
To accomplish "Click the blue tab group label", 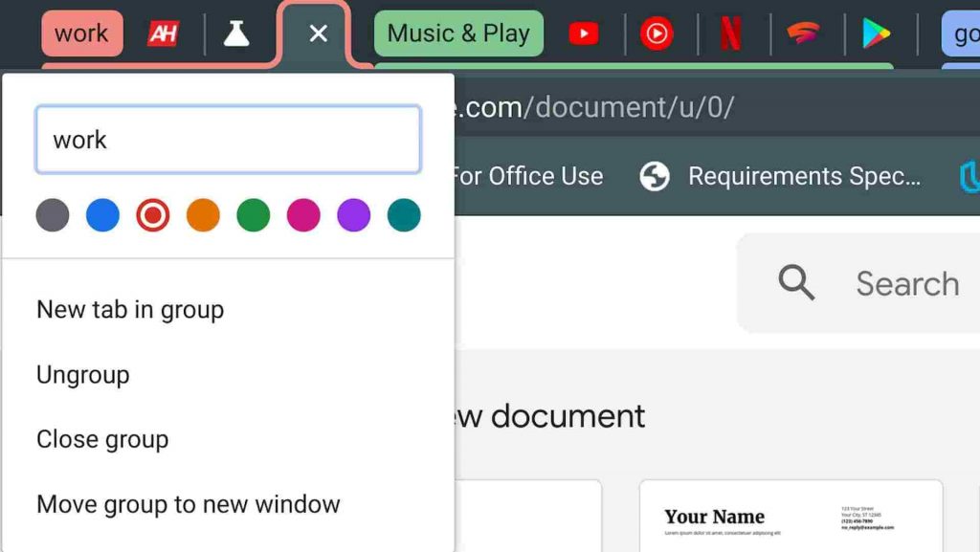I will [x=961, y=33].
